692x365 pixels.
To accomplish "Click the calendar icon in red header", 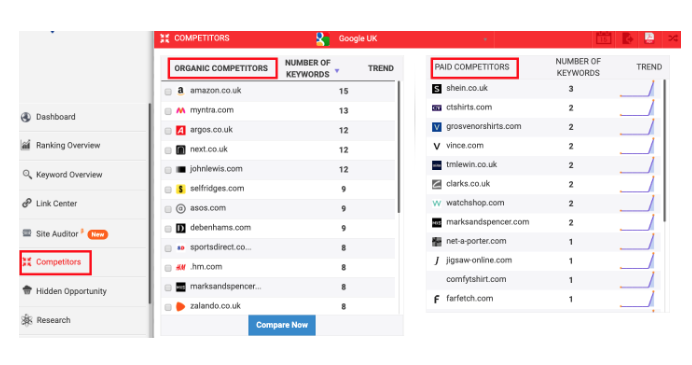I will [x=603, y=38].
